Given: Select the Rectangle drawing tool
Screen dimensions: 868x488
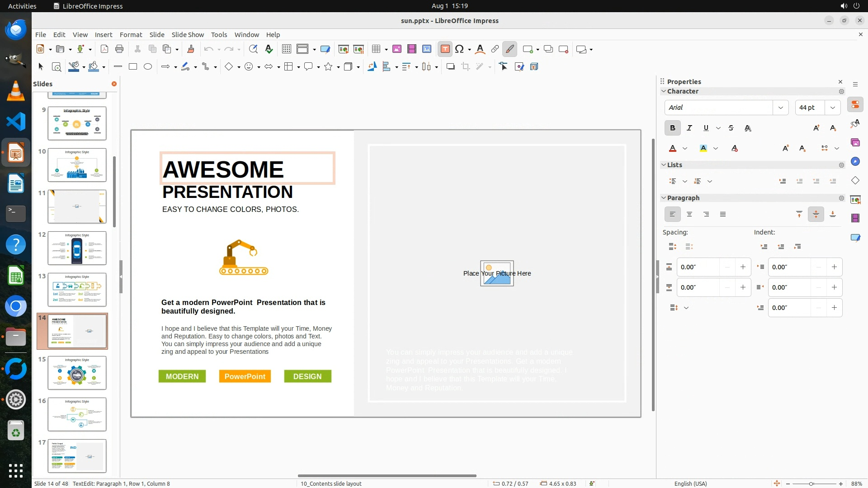Looking at the screenshot, I should point(133,67).
